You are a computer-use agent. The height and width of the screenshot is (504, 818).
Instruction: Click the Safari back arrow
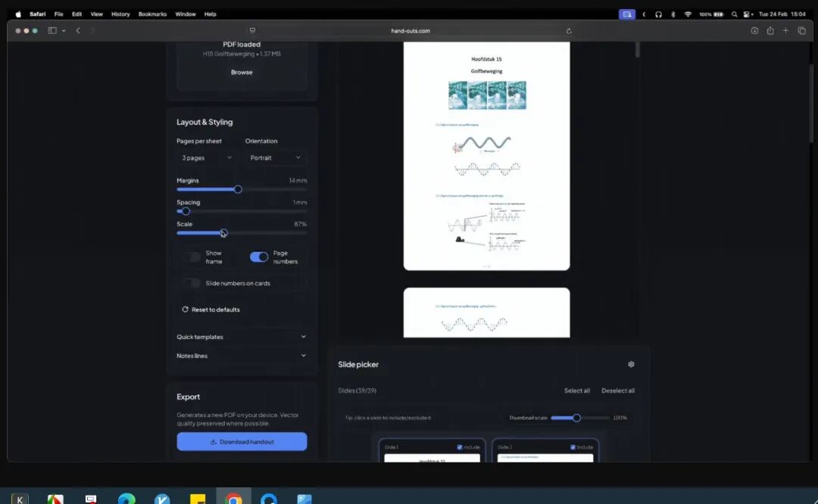[78, 31]
